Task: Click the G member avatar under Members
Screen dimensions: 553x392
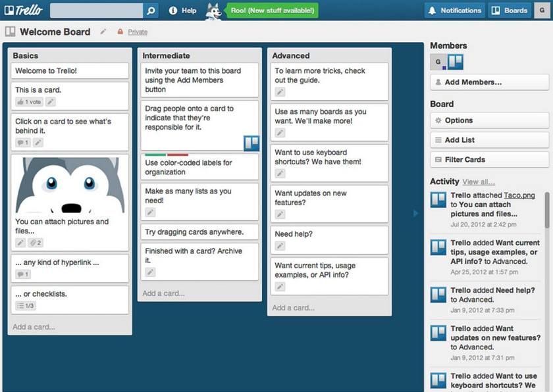Action: [438, 62]
